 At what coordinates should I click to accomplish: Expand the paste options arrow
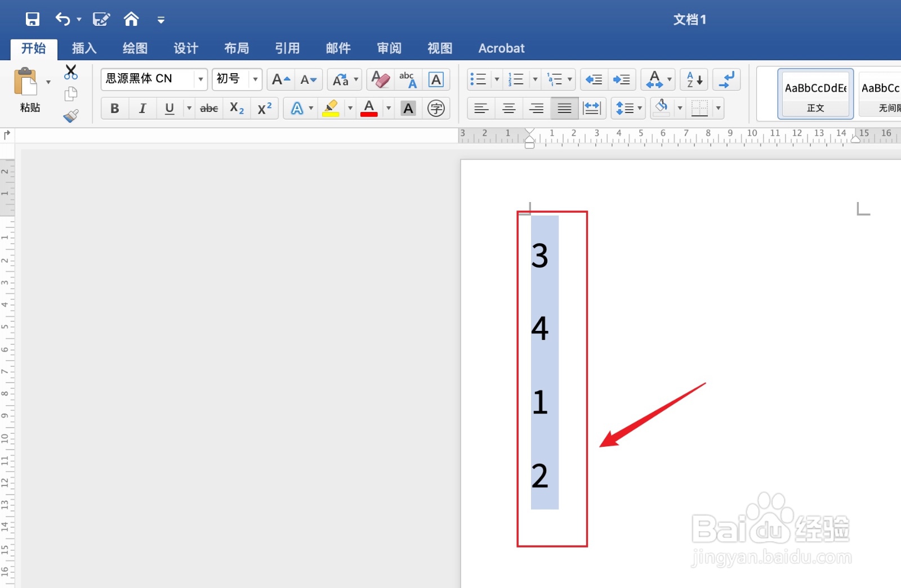point(48,82)
